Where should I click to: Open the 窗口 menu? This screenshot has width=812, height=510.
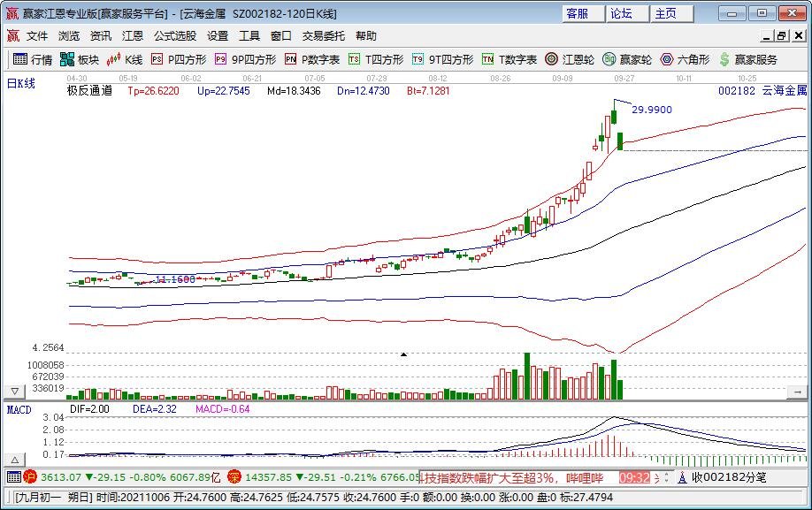(281, 35)
